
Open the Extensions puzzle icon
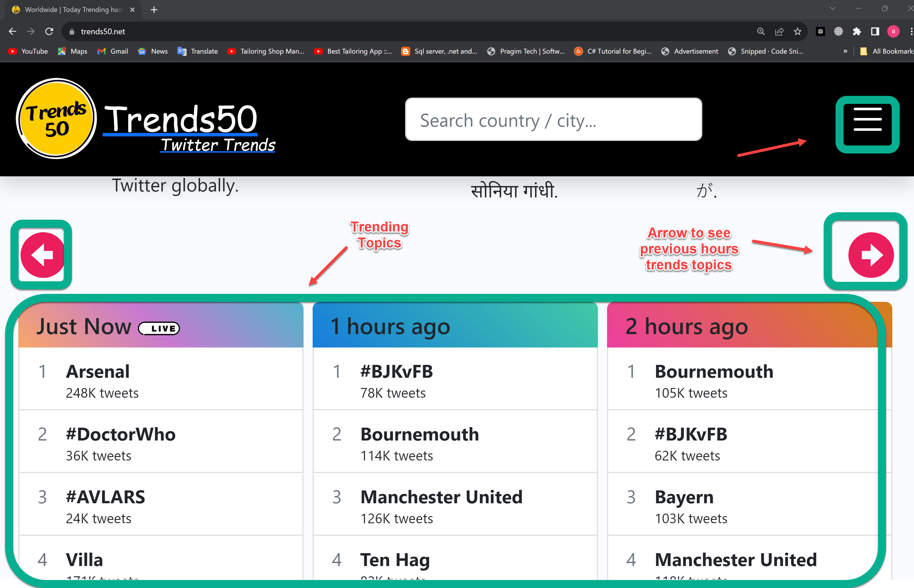coord(857,31)
